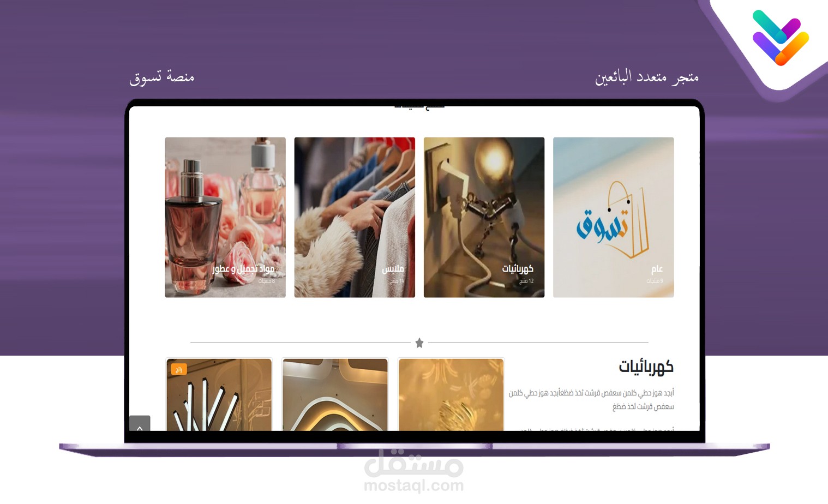
Task: Open the كهربائيات category card
Action: [x=484, y=217]
